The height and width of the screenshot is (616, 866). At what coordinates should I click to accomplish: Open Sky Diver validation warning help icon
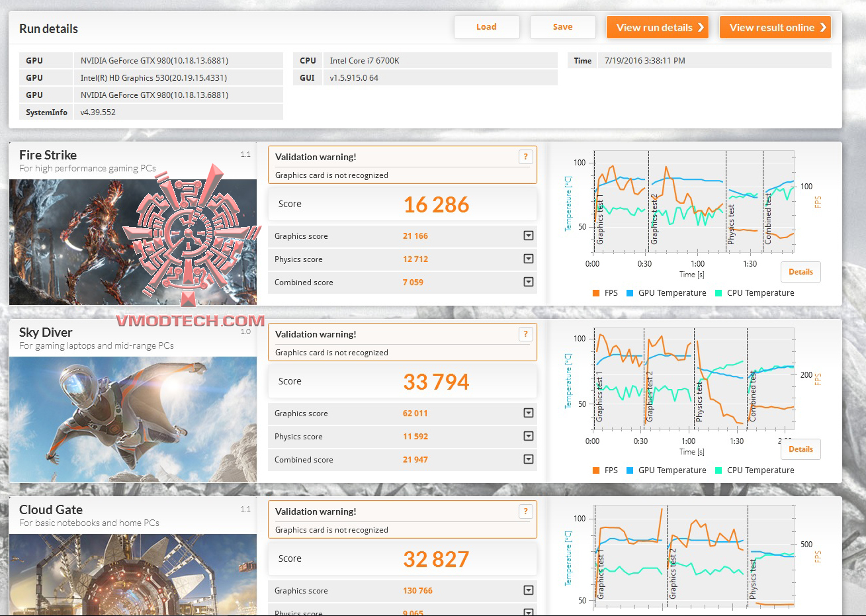click(525, 334)
